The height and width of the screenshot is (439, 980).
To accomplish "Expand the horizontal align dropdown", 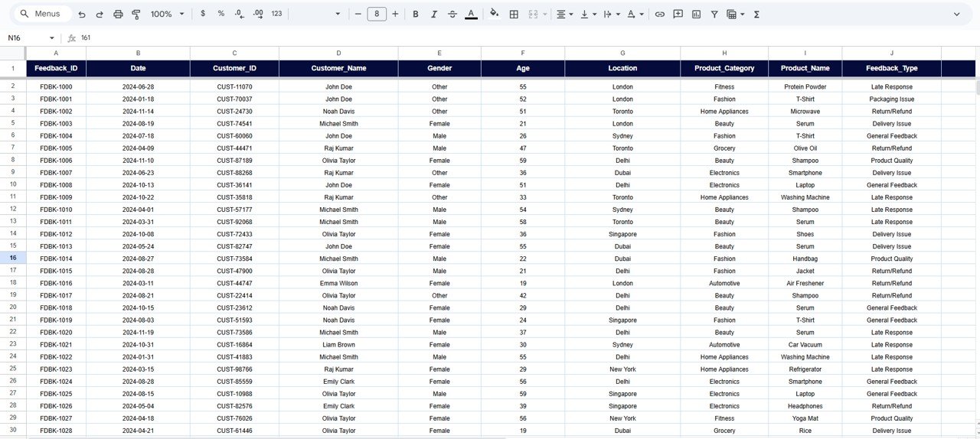I will (x=564, y=14).
